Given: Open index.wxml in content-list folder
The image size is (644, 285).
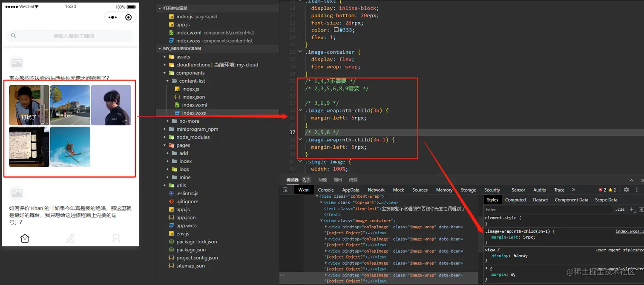Looking at the screenshot, I should point(195,105).
